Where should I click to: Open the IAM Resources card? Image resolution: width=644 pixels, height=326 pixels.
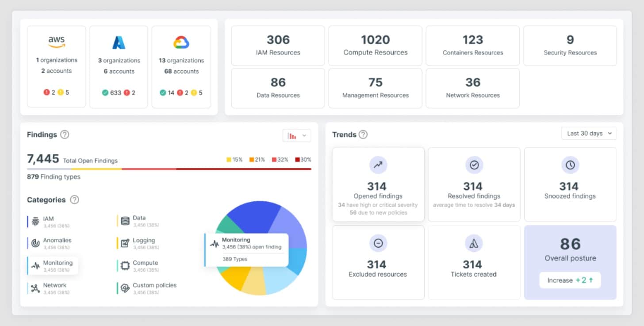coord(278,46)
